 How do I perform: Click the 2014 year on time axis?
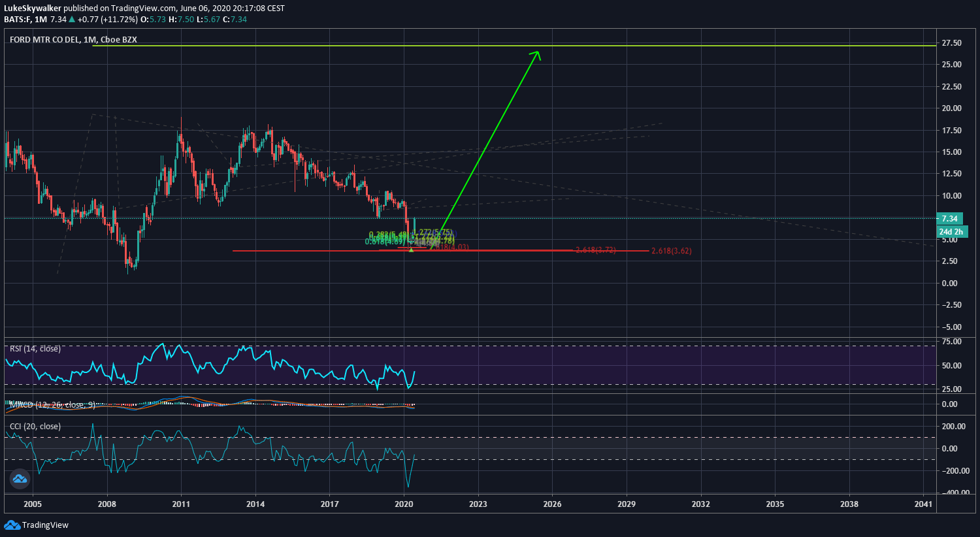pos(255,504)
